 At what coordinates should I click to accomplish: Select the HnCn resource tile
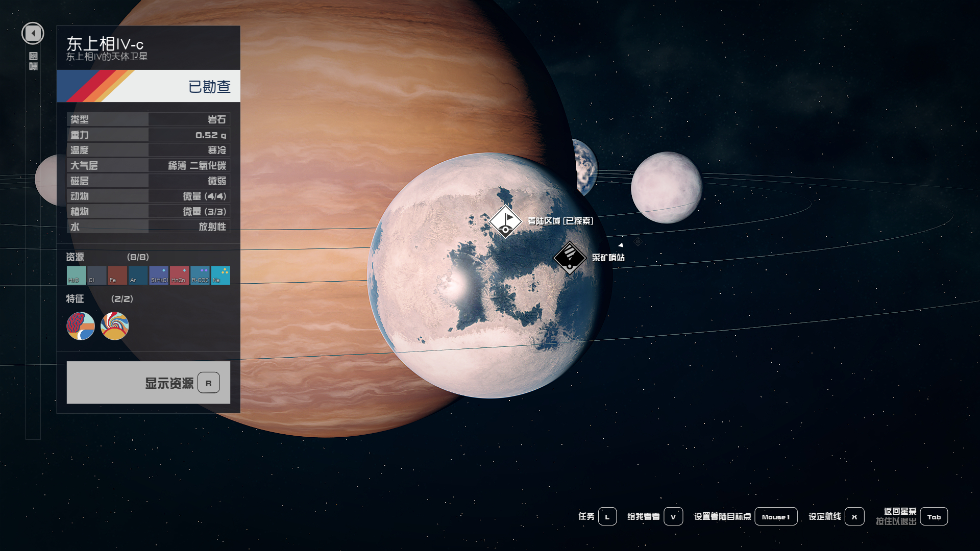179,275
